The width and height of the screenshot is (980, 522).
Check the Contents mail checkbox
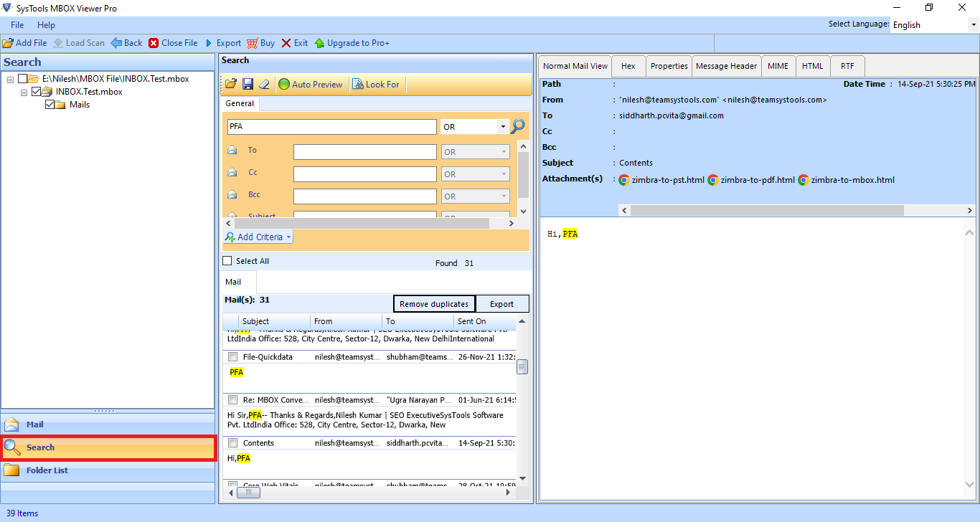(232, 443)
